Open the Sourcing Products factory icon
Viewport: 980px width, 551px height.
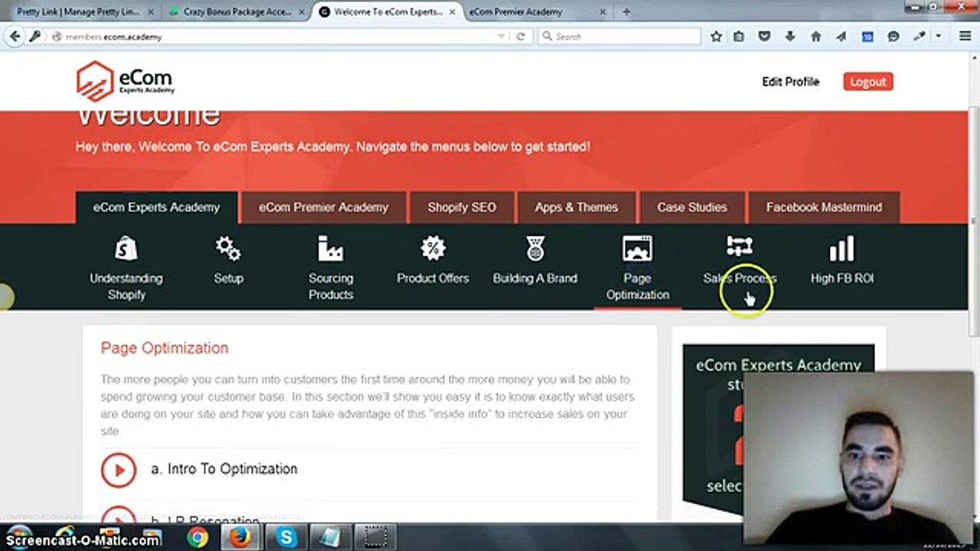coord(331,248)
